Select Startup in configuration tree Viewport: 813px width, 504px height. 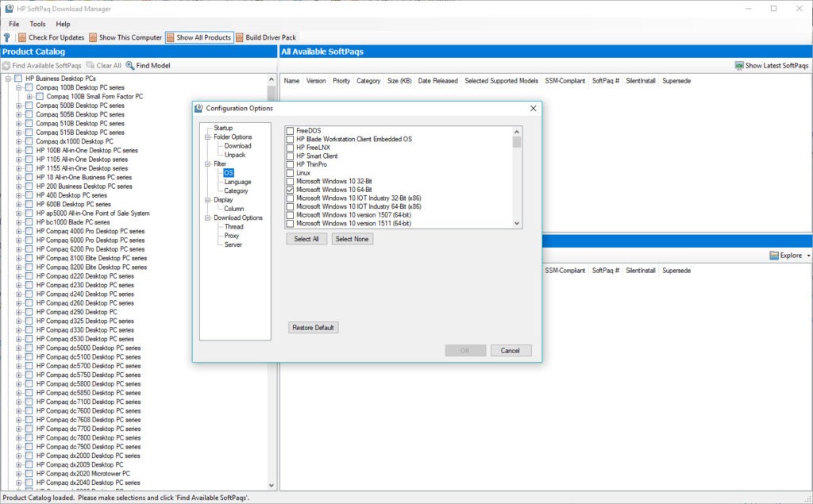223,128
